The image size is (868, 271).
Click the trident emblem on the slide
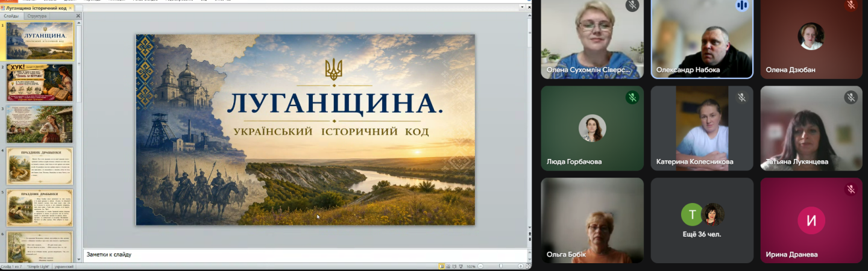[x=333, y=69]
